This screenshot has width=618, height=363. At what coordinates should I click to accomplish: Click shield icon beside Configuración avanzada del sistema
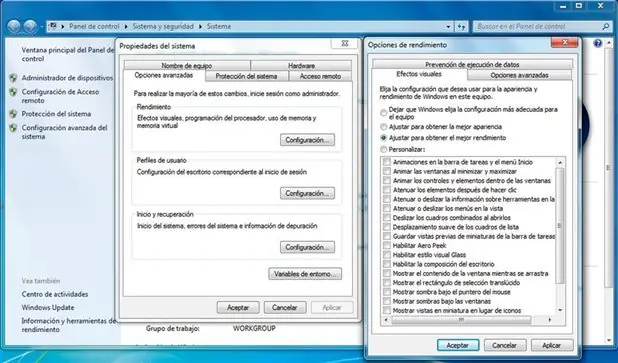[x=13, y=128]
